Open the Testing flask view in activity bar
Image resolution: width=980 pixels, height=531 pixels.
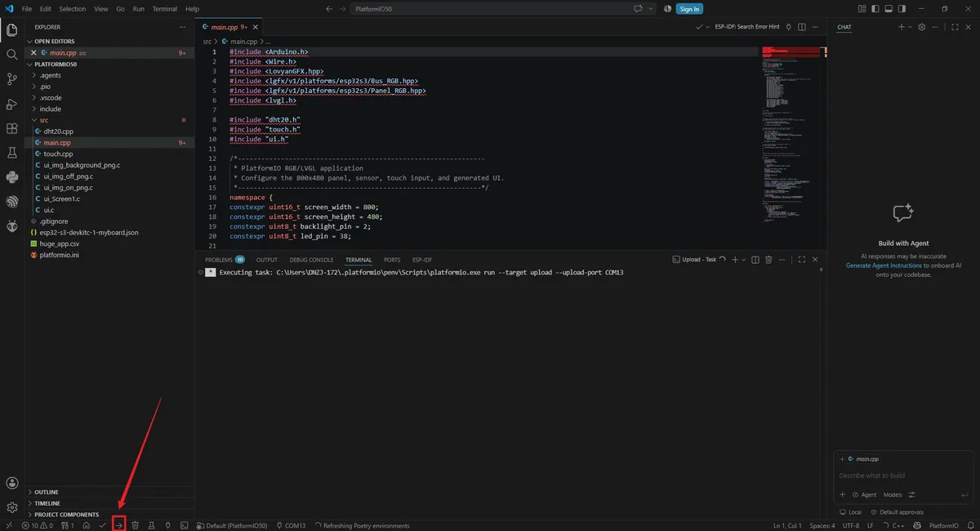coord(12,153)
